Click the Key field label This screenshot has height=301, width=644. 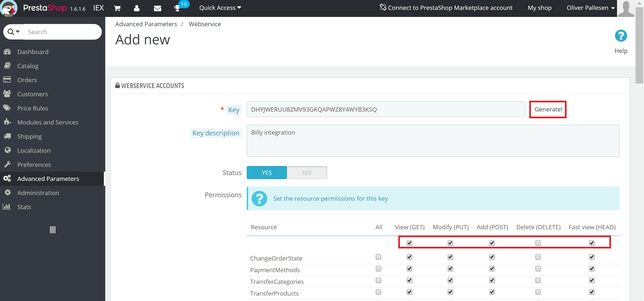tap(234, 110)
